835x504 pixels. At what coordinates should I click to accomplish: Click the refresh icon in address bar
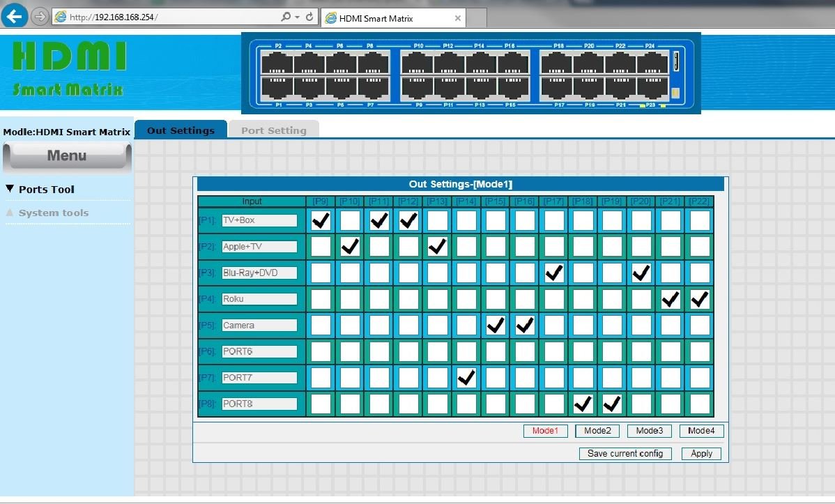point(309,17)
